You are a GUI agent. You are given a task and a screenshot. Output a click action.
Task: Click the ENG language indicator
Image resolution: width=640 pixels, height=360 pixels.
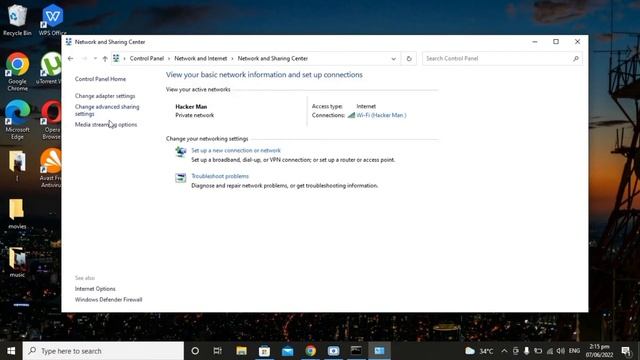pyautogui.click(x=574, y=351)
